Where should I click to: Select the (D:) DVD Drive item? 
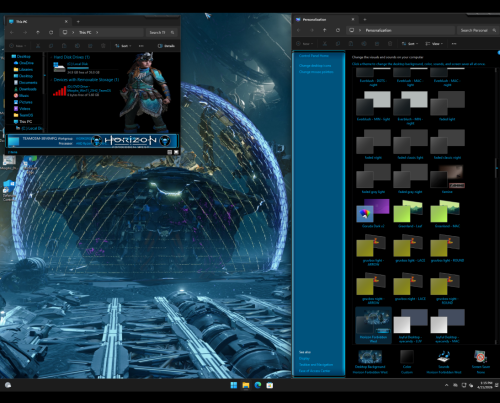point(82,91)
